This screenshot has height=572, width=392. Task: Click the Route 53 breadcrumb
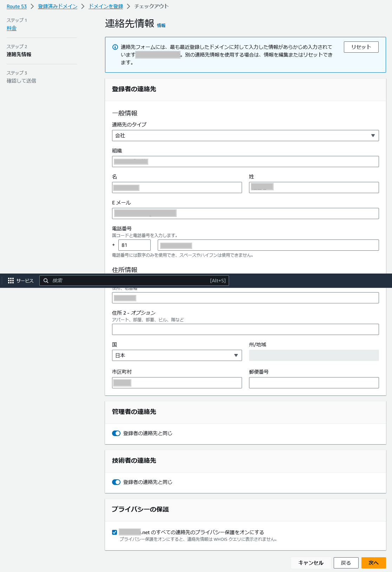17,6
